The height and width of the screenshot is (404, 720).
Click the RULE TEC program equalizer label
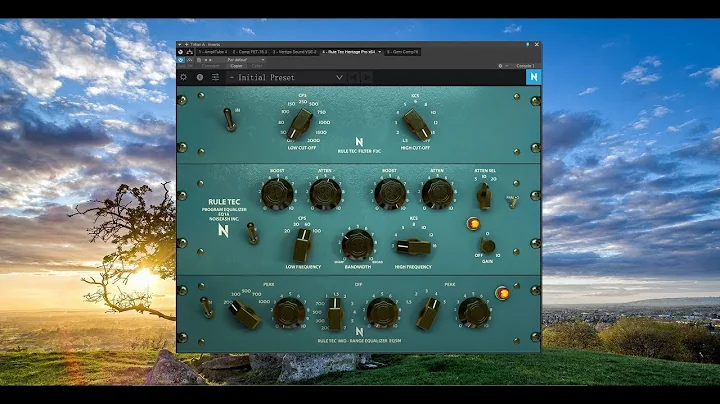[x=224, y=202]
